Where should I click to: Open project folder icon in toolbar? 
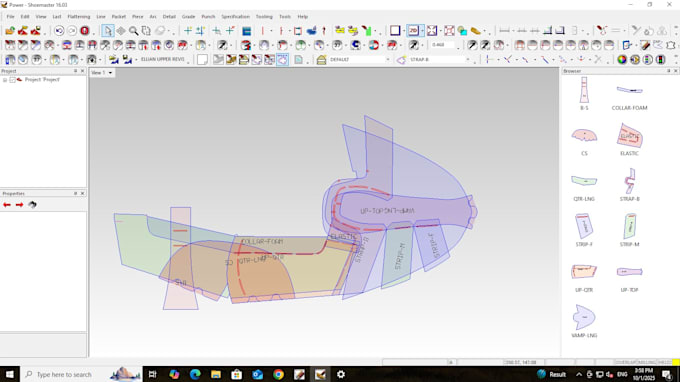coord(10,31)
